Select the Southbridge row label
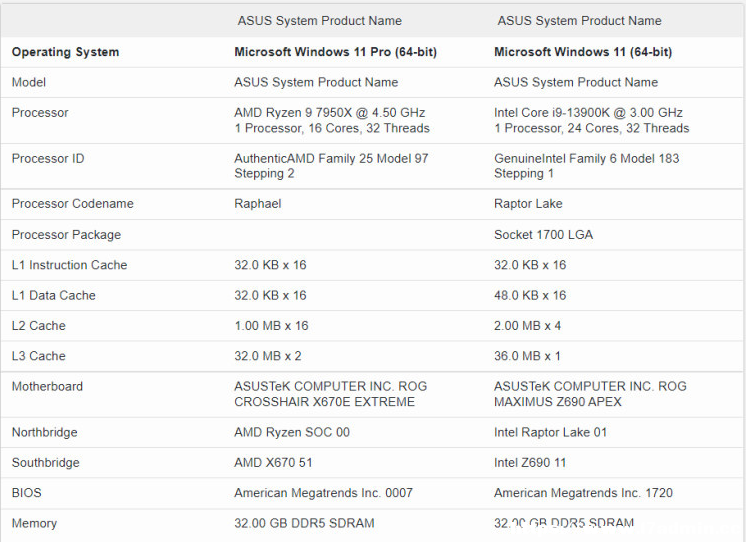Image resolution: width=746 pixels, height=542 pixels. point(46,463)
